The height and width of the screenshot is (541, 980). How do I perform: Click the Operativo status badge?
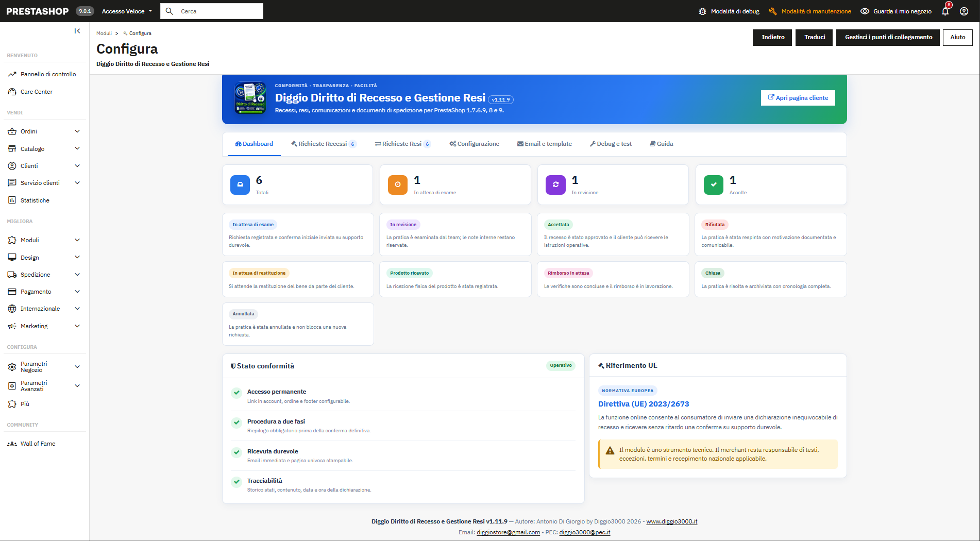click(561, 365)
